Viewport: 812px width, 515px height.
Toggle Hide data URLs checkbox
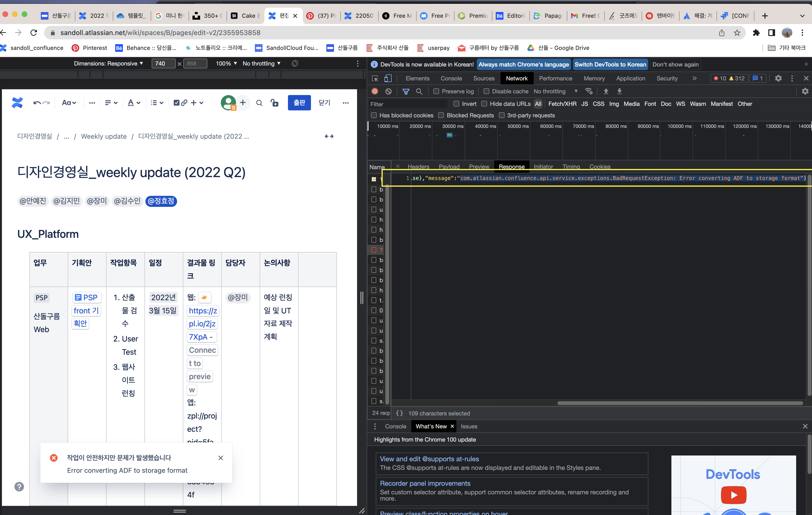tap(484, 104)
